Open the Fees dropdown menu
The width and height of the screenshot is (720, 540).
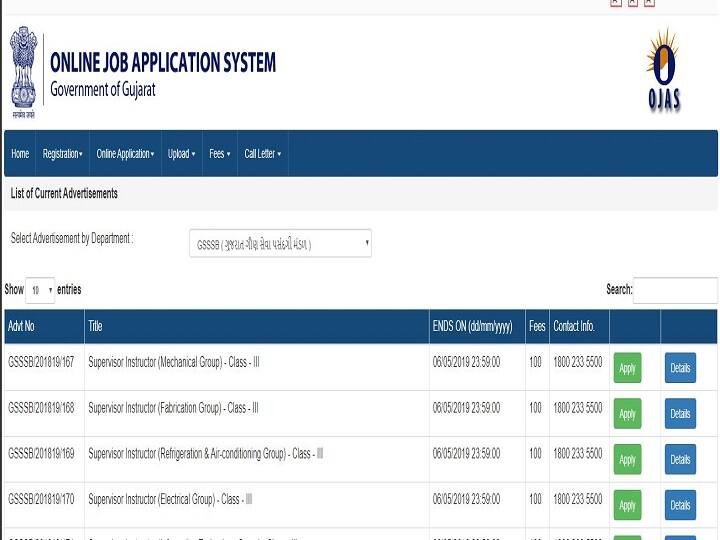[x=219, y=154]
